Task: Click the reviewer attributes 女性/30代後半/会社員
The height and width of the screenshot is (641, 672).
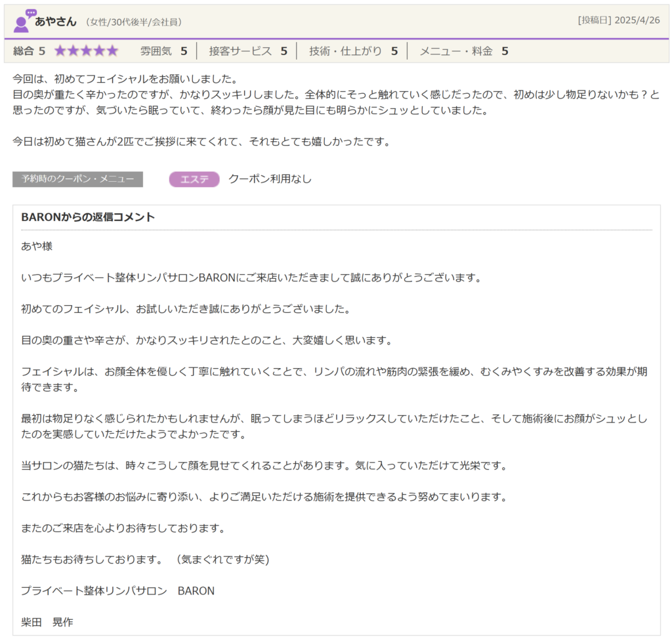Action: click(x=134, y=22)
